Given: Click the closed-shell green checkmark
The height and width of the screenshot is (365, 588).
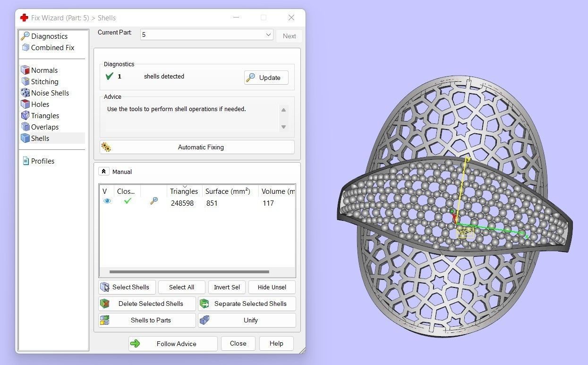Looking at the screenshot, I should click(127, 201).
